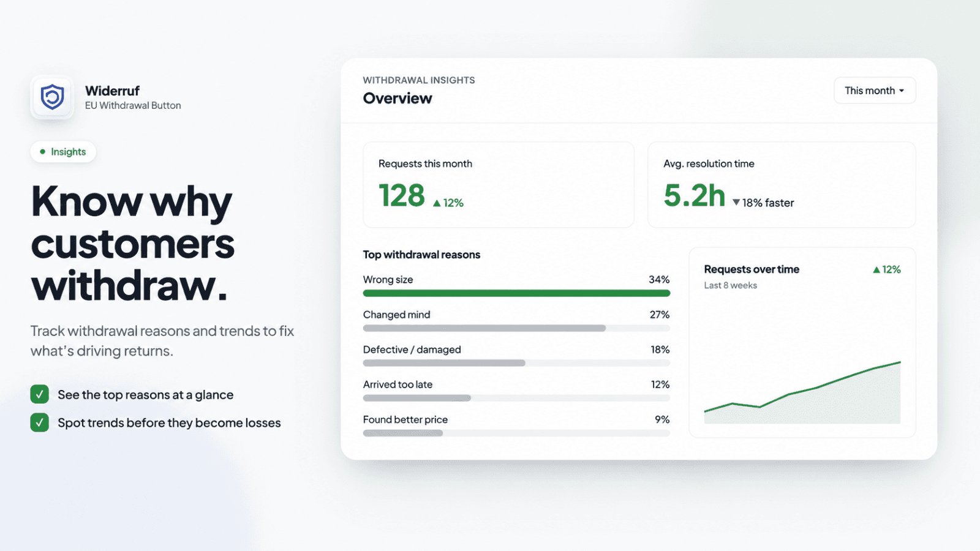Click the Defective / damaged label
Image resolution: width=980 pixels, height=551 pixels.
412,350
